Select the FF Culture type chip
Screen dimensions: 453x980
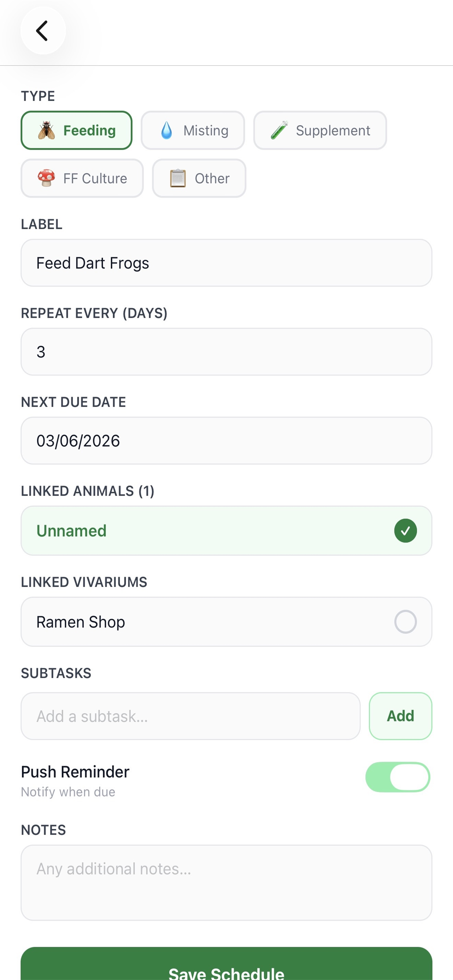82,178
